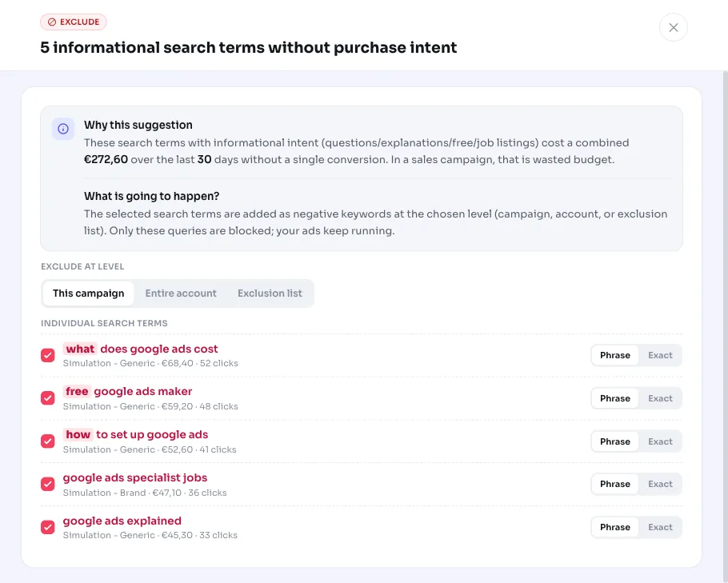Viewport: 728px width, 583px height.
Task: Pick Exact for 'google ads specialist jobs'
Action: click(x=660, y=484)
